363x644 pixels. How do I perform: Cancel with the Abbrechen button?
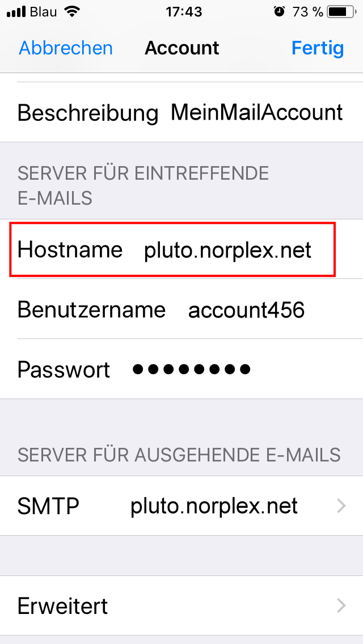coord(66,48)
